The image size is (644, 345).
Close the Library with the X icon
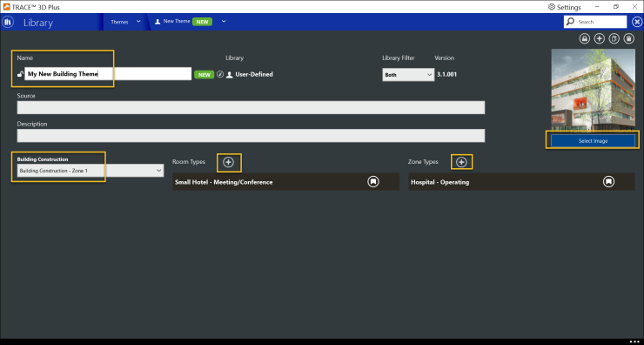point(637,22)
